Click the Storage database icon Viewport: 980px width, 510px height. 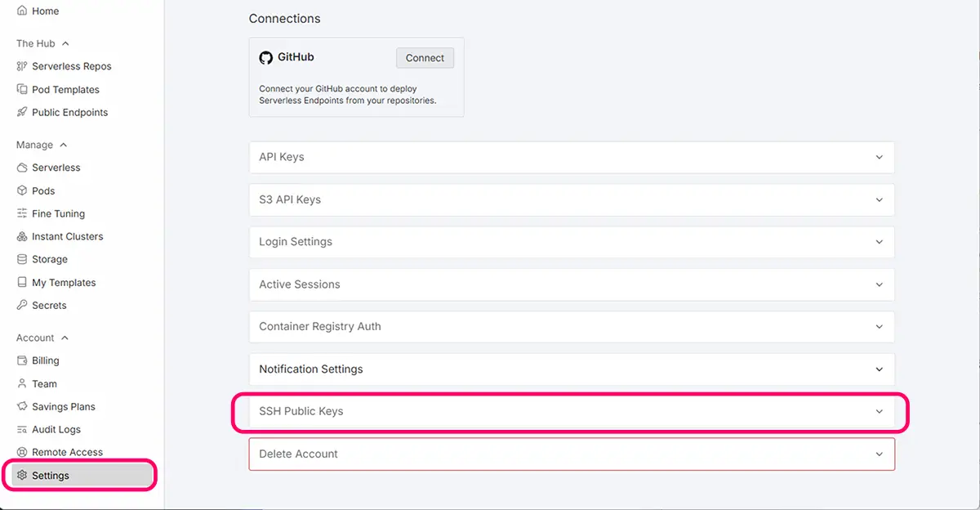pos(22,259)
